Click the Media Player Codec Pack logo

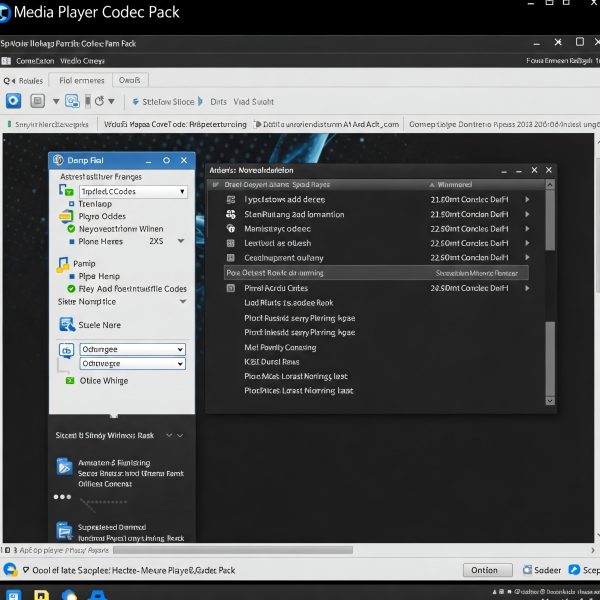[x=5, y=13]
